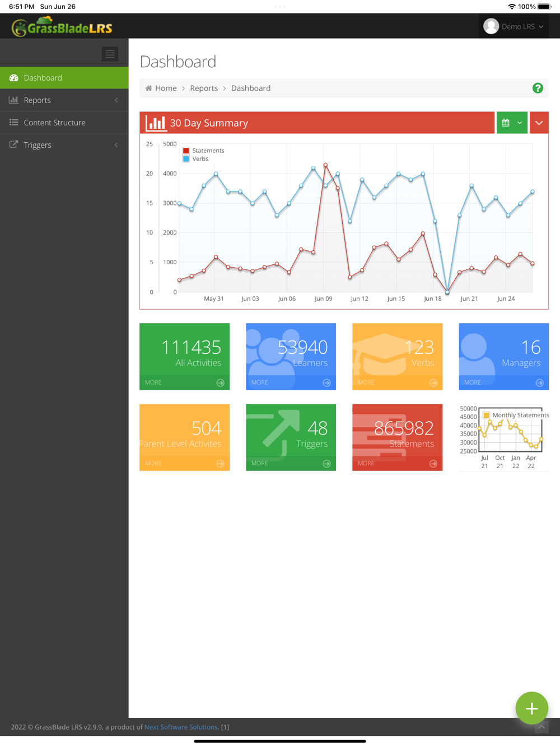Open Dashboard in the sidebar
The width and height of the screenshot is (560, 747).
pyautogui.click(x=64, y=78)
